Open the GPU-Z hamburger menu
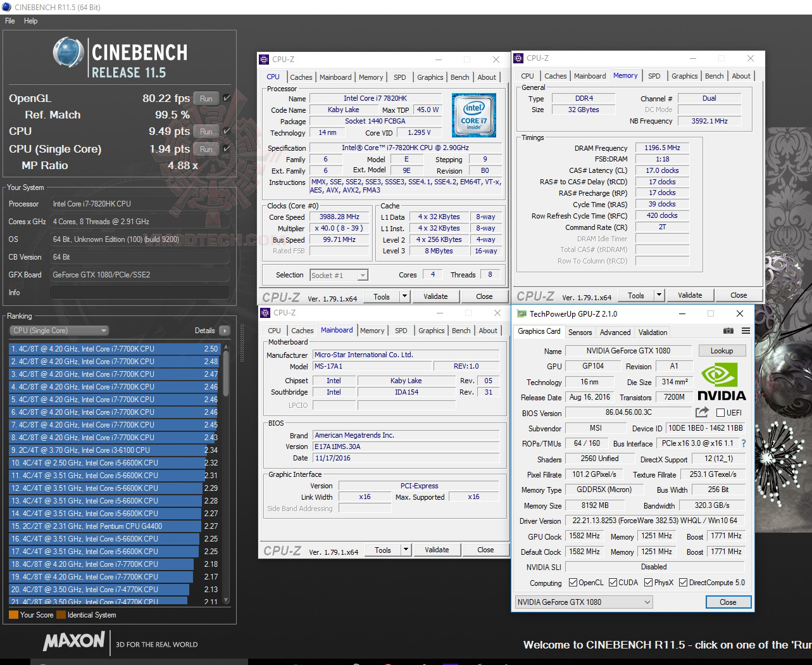 (746, 331)
